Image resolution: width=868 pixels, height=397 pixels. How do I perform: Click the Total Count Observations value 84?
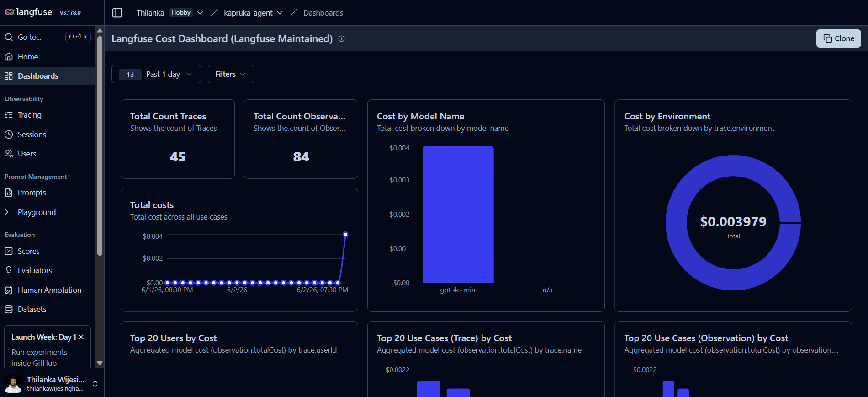pyautogui.click(x=301, y=157)
